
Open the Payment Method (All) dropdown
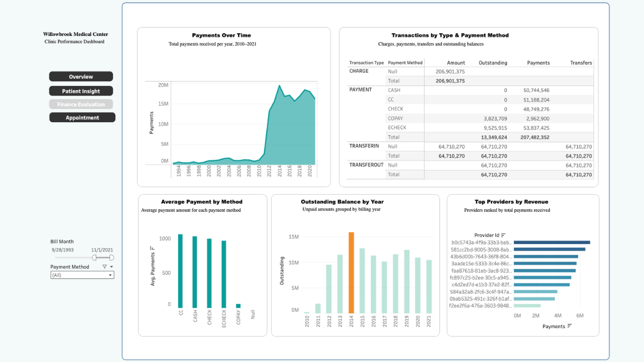click(x=82, y=275)
